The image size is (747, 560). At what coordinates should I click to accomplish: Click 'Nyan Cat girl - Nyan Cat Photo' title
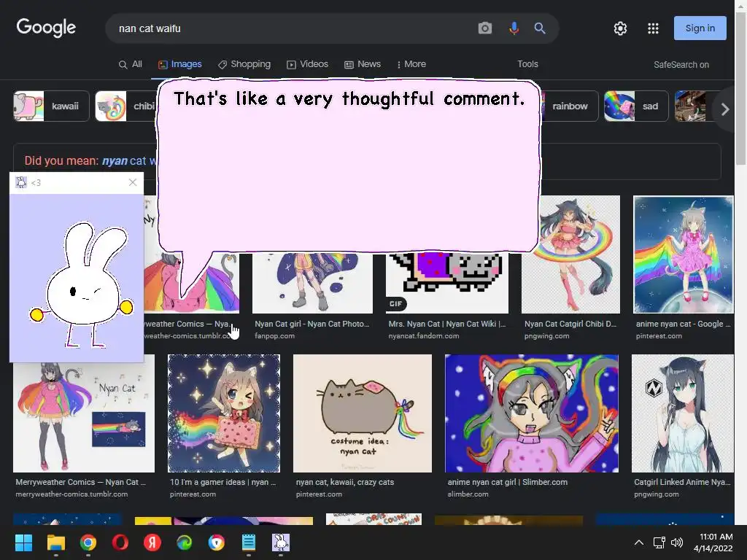point(312,324)
